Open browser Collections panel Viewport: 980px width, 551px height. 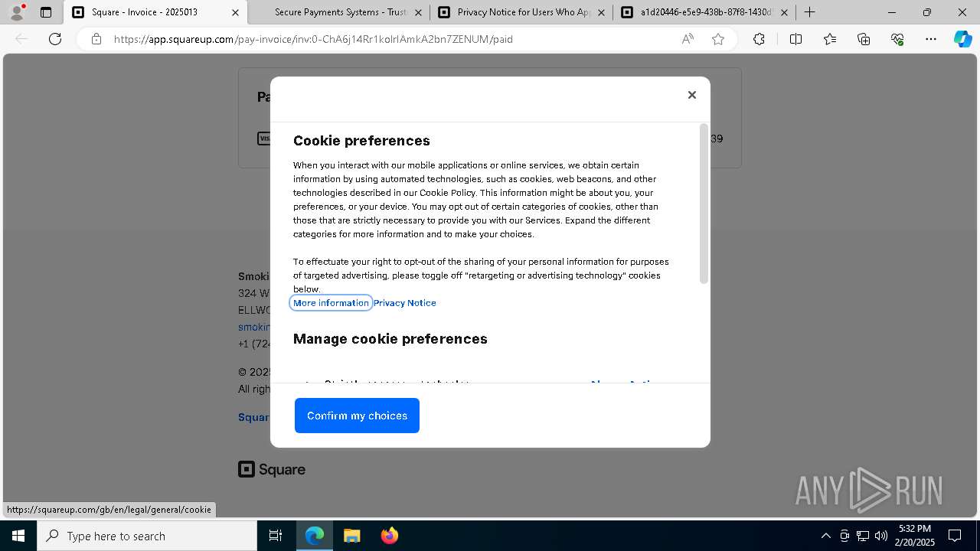(x=864, y=39)
